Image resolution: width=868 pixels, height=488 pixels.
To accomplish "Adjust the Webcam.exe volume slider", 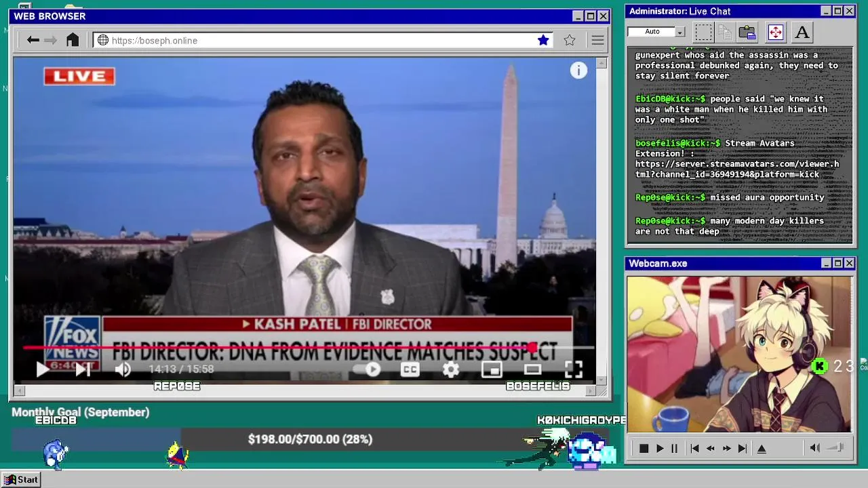I will [835, 447].
